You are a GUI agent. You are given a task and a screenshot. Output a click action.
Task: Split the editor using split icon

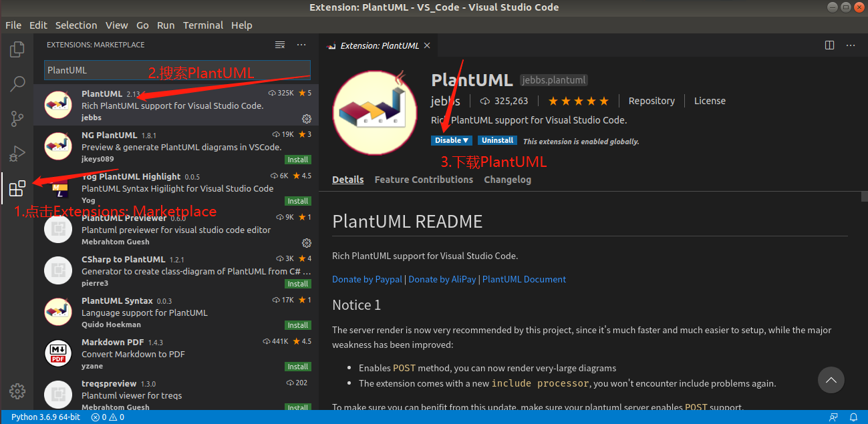pyautogui.click(x=829, y=45)
